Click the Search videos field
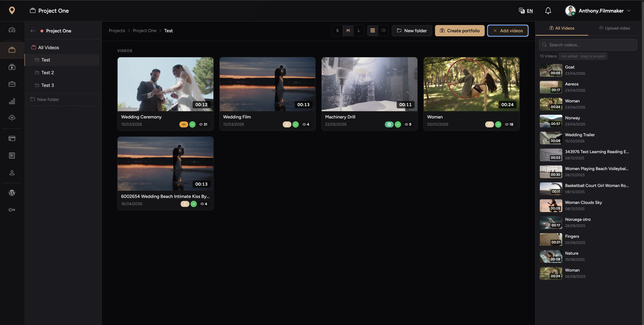 (x=588, y=45)
